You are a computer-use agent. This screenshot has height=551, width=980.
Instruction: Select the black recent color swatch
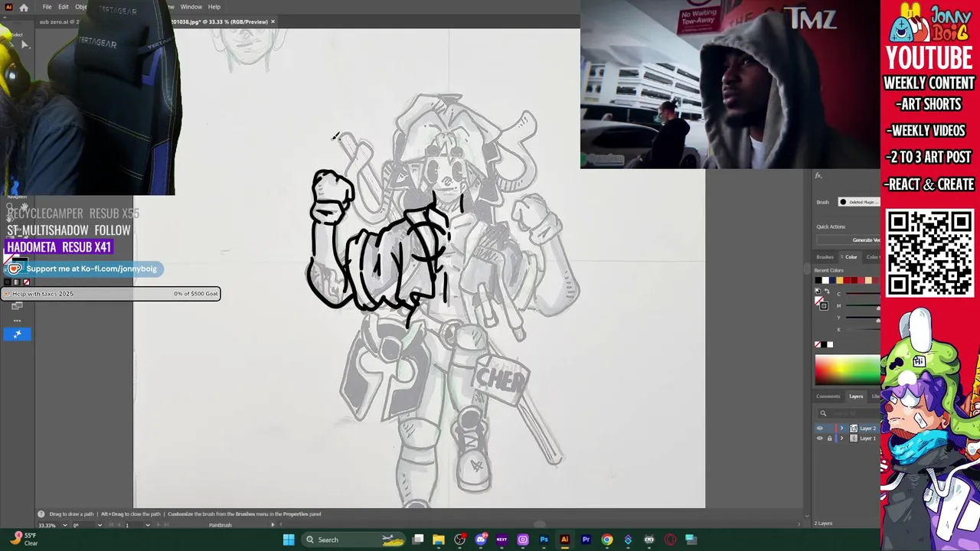(x=818, y=281)
